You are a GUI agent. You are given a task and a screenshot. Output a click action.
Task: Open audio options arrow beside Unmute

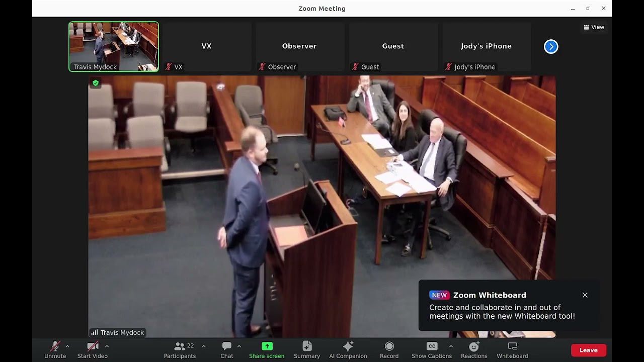(67, 346)
